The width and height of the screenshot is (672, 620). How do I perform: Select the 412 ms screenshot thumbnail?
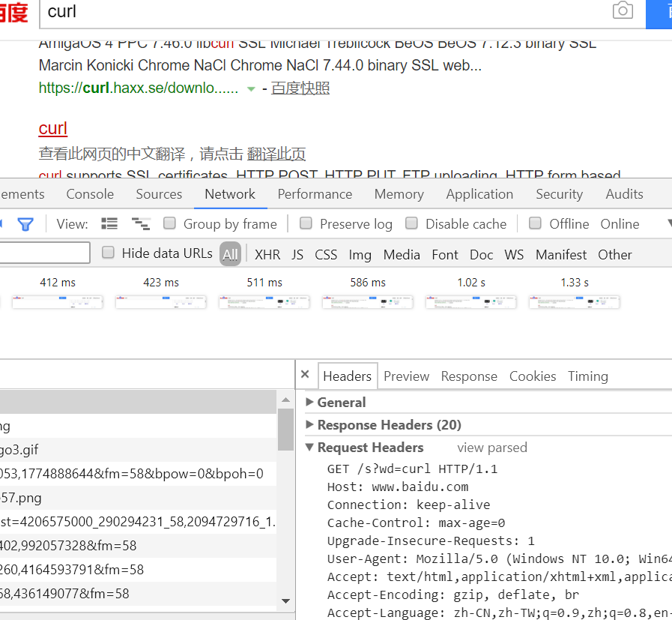tap(58, 302)
